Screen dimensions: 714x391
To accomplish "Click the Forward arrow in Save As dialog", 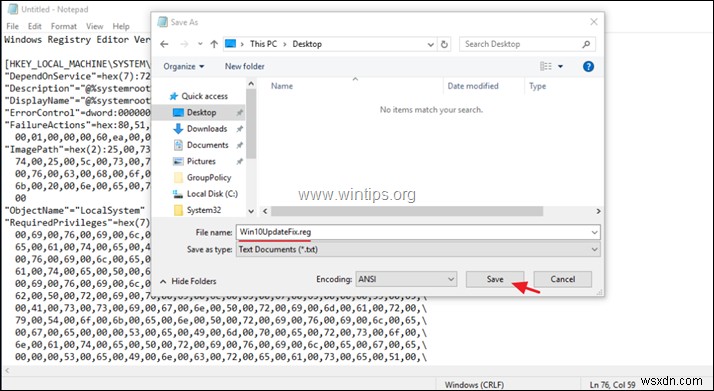I will click(x=184, y=44).
